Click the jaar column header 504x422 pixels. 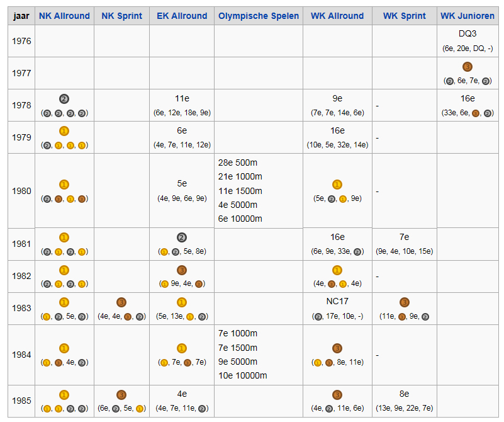[x=21, y=16]
